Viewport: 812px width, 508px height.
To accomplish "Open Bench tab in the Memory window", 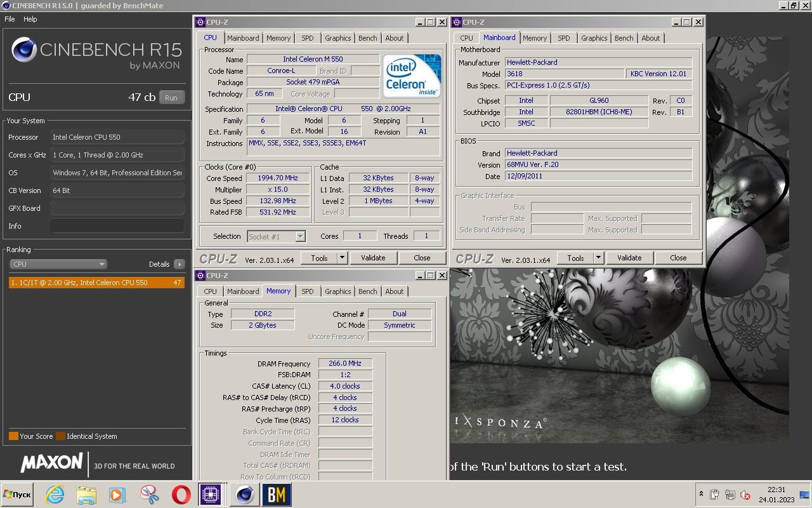I will (368, 291).
